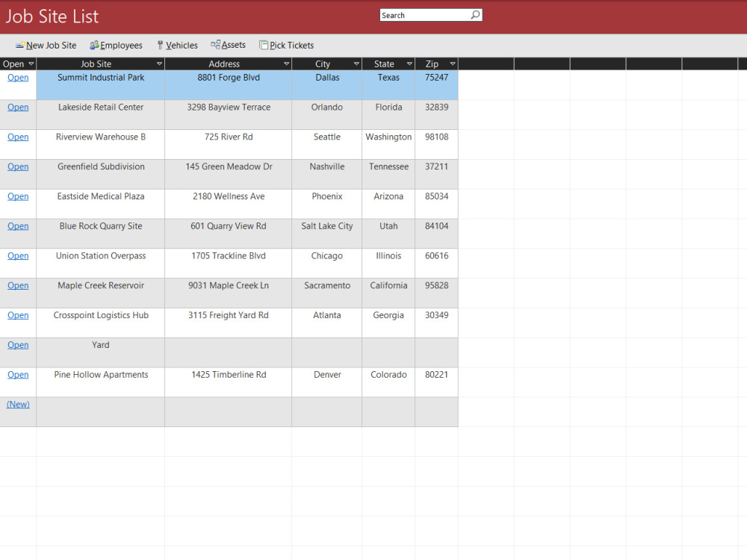Click inside the Search box
This screenshot has height=560, width=747.
click(425, 15)
